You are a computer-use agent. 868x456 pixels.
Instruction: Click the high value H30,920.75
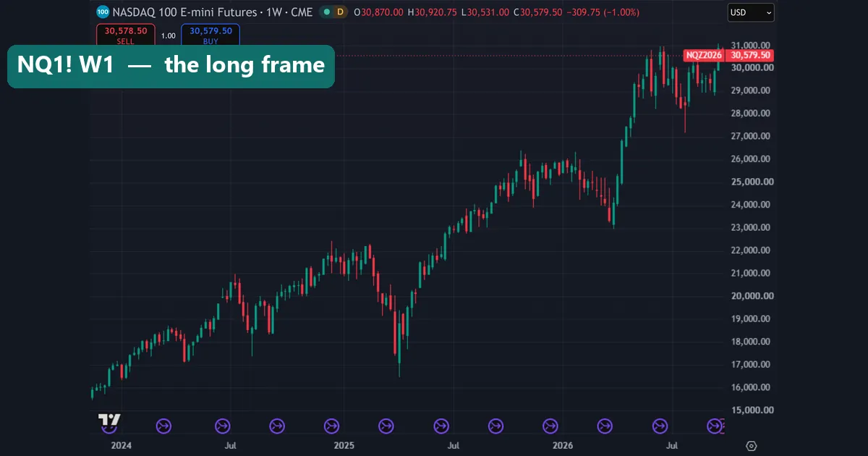coord(432,12)
